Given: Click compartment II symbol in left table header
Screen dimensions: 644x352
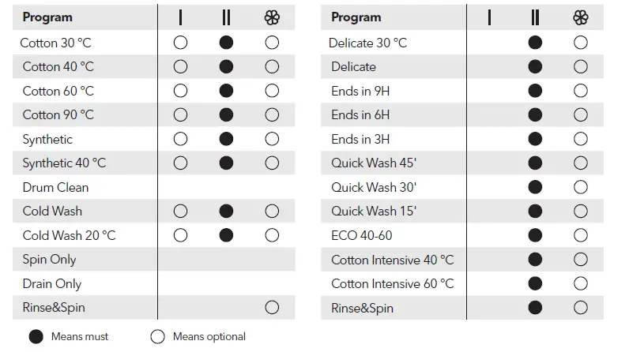Looking at the screenshot, I should click(226, 17).
